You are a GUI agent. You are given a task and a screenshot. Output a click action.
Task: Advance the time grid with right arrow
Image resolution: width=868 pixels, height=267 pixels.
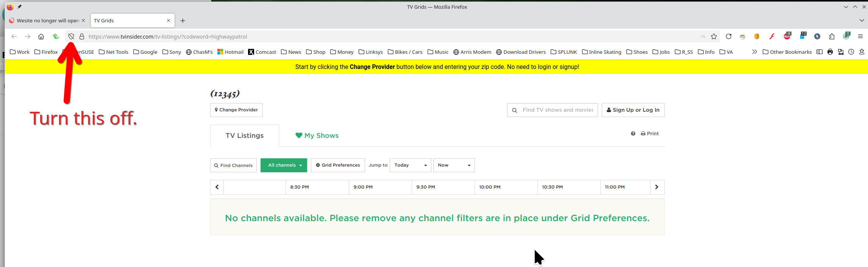[657, 187]
